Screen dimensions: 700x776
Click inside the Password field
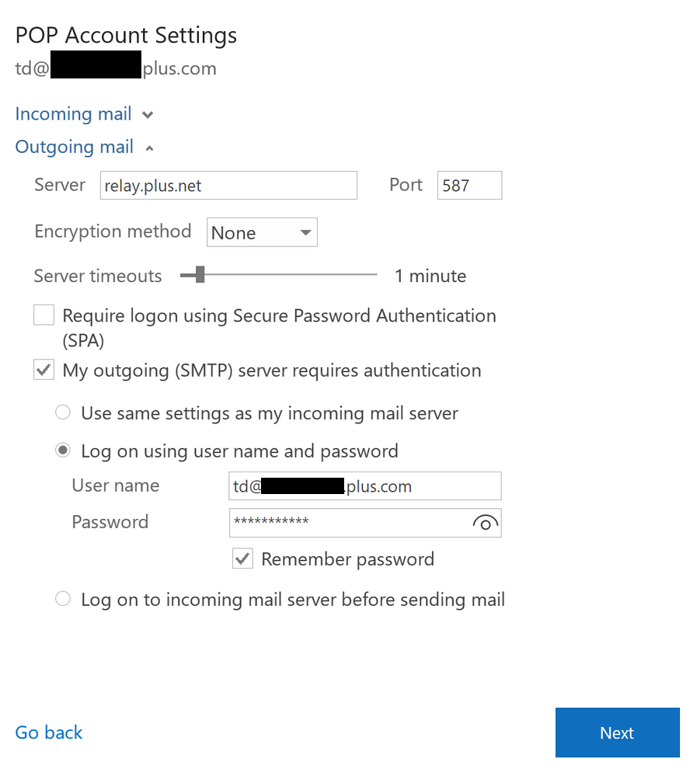click(x=350, y=523)
